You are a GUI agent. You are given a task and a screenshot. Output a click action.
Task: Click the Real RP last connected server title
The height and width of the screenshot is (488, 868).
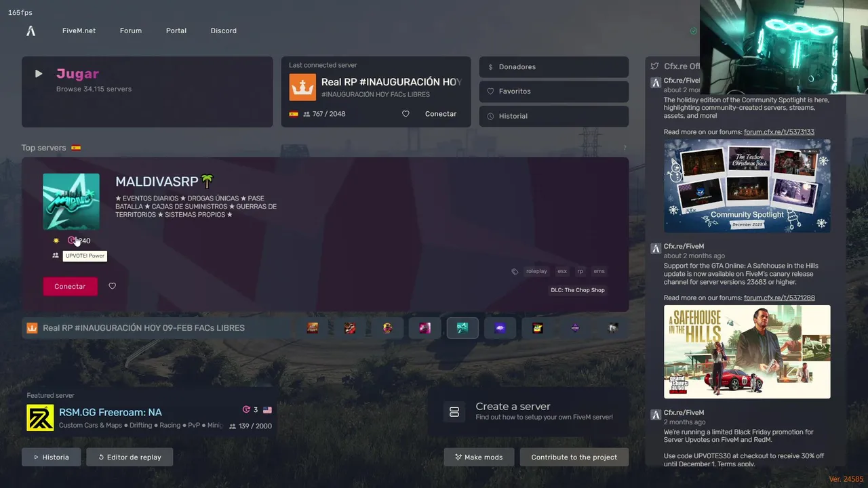391,82
